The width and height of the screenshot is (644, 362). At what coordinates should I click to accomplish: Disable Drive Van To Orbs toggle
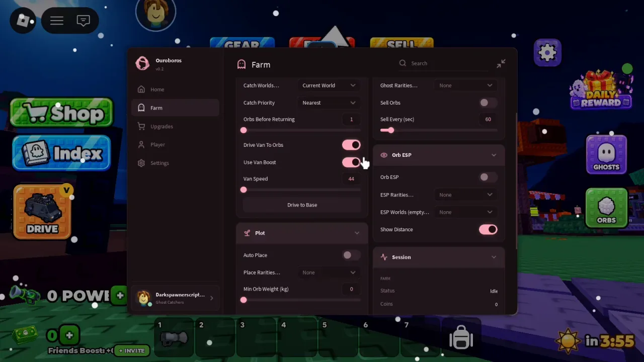351,145
